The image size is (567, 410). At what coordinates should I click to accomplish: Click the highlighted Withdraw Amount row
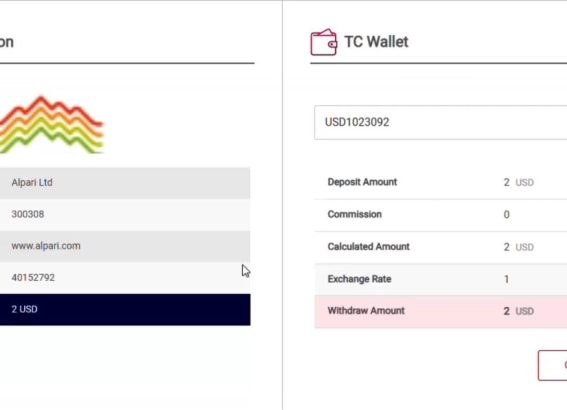pos(441,311)
